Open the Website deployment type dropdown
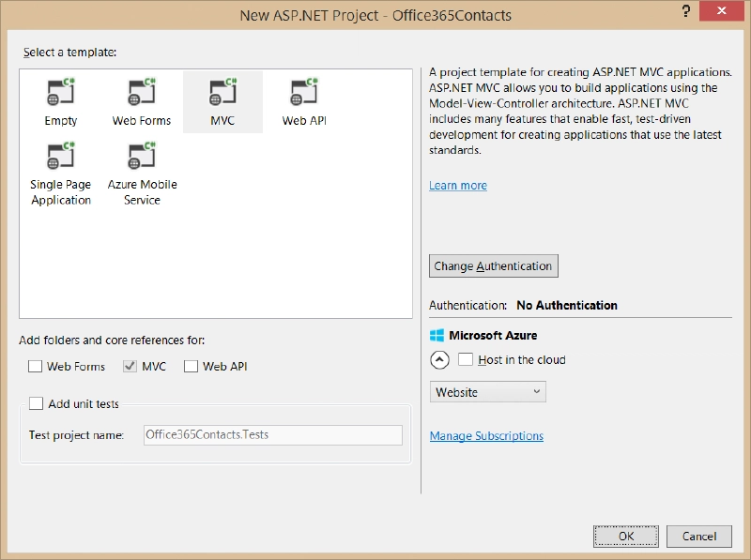The height and width of the screenshot is (560, 751). click(x=487, y=392)
